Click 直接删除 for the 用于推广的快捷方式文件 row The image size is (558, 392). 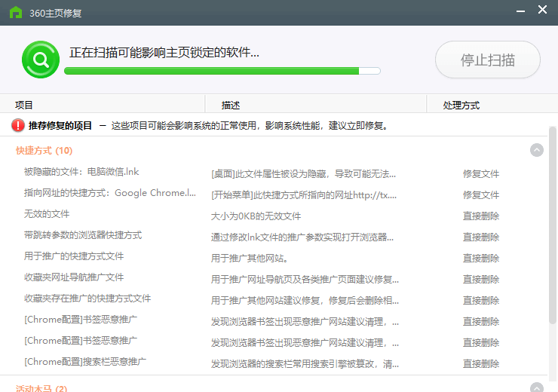point(481,259)
